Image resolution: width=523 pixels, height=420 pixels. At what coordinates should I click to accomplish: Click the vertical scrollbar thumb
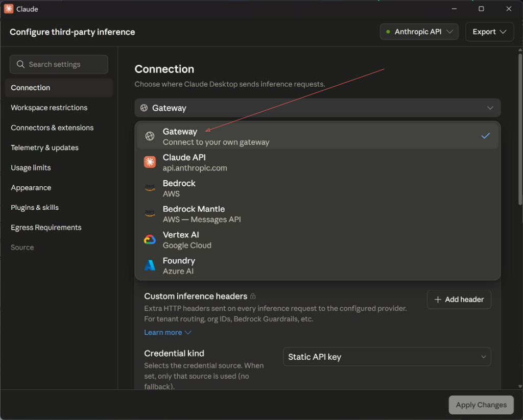point(520,129)
